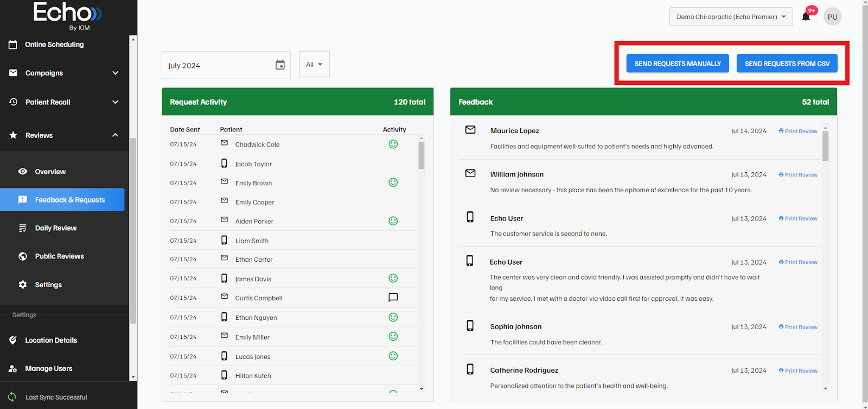
Task: Open the All filter dropdown
Action: pyautogui.click(x=314, y=64)
